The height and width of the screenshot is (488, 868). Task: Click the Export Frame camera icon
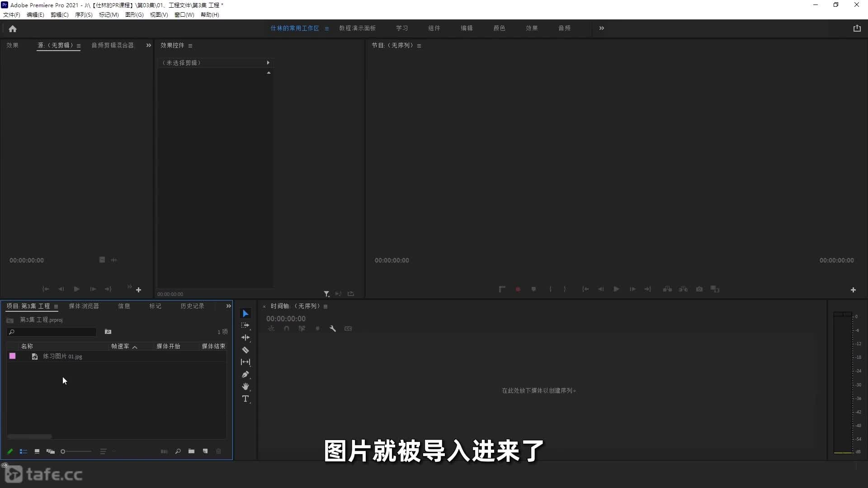(x=699, y=289)
